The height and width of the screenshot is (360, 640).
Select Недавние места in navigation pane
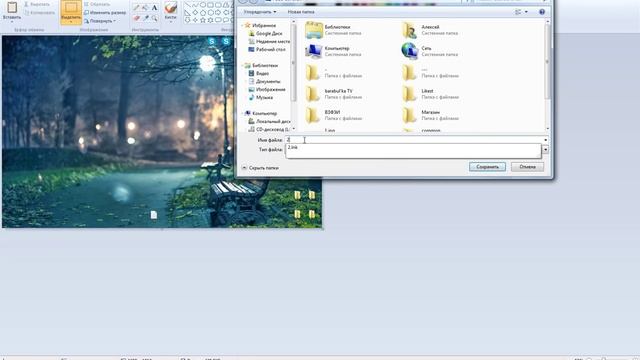(x=269, y=42)
